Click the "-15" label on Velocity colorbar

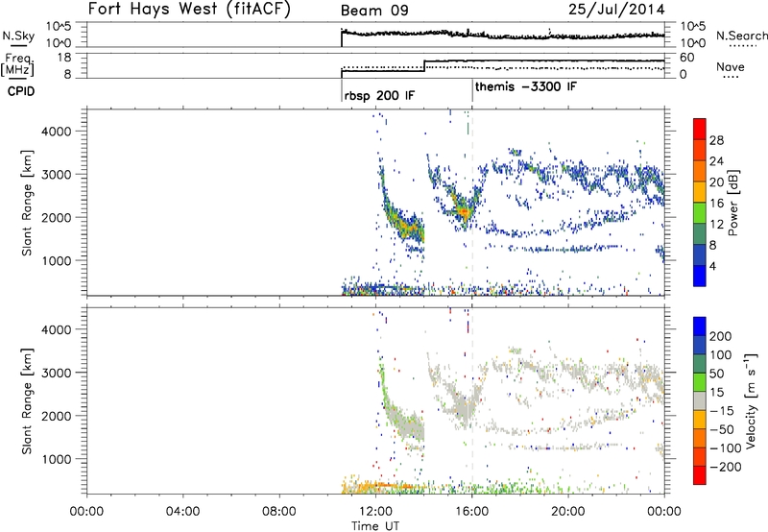pyautogui.click(x=722, y=410)
